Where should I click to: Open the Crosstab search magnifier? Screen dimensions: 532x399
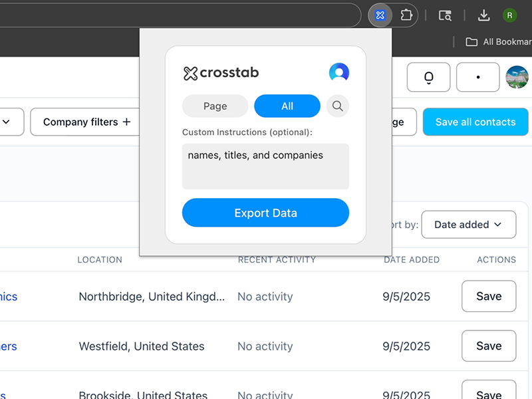pyautogui.click(x=337, y=106)
